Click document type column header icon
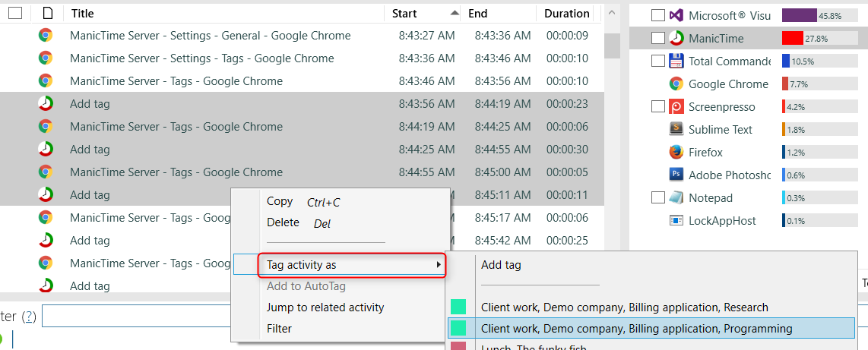 coord(48,13)
